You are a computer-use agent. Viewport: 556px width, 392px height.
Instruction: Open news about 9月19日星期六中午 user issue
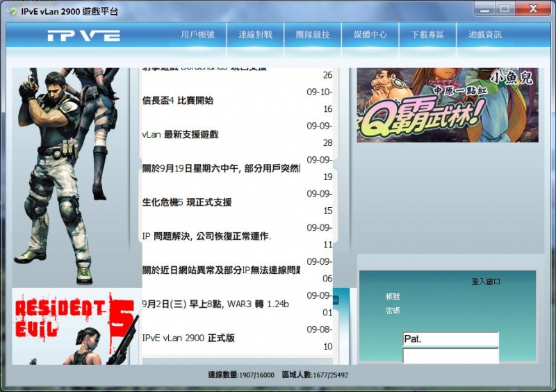[x=221, y=168]
